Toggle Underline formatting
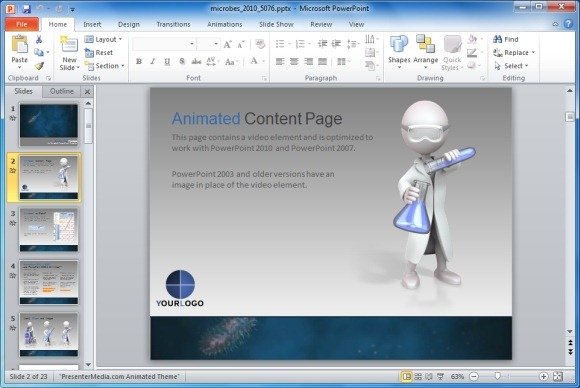Screen dimensions: 580x388 167,61
